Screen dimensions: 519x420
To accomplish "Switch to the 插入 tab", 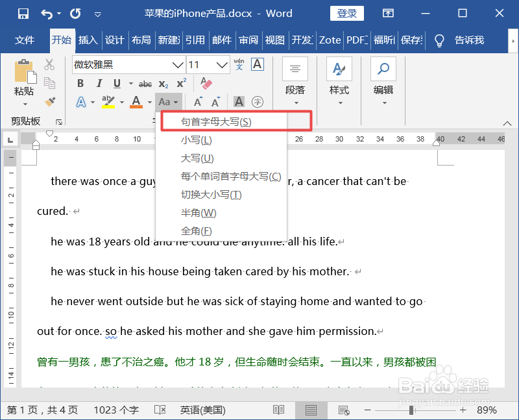I will pos(88,40).
